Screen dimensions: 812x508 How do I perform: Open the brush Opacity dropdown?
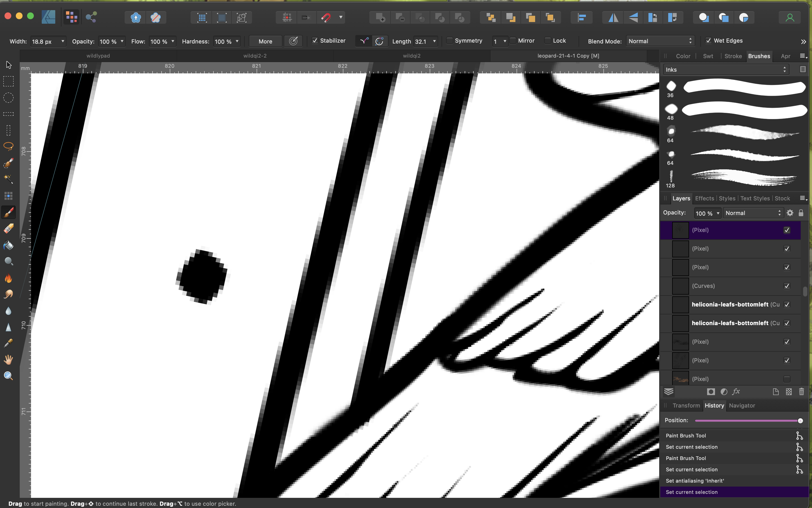pos(122,41)
